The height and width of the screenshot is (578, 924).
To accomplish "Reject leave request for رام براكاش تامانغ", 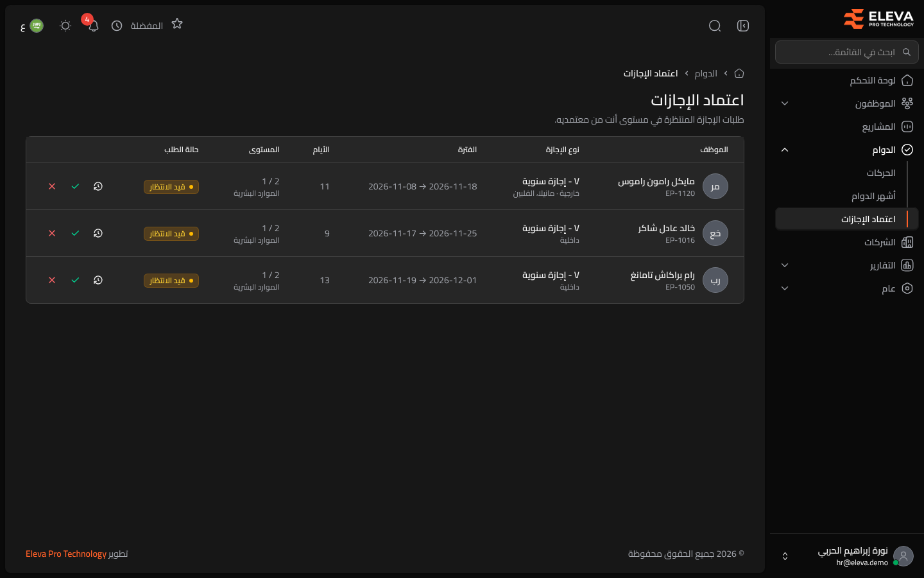I will coord(52,280).
